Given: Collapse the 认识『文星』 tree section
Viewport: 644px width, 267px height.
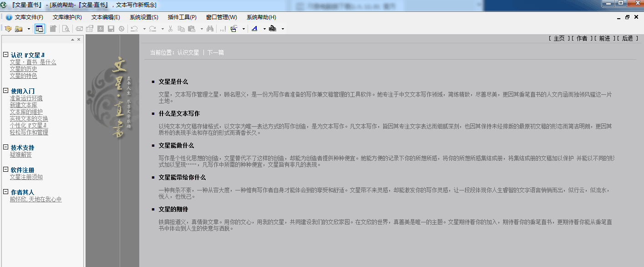Looking at the screenshot, I should (5, 55).
